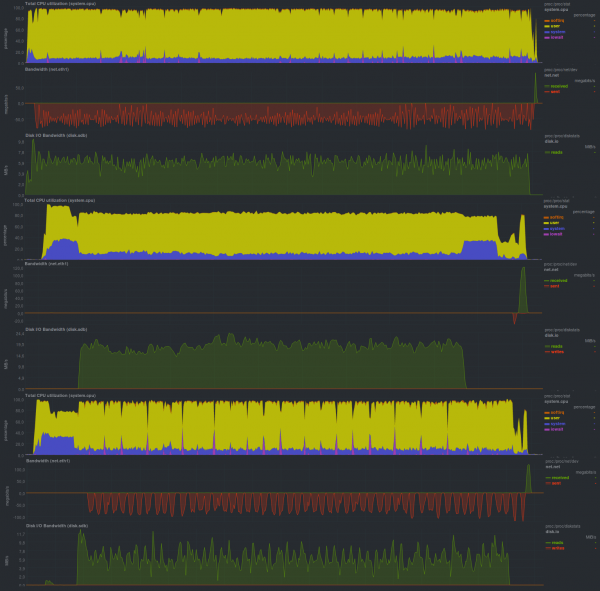Select 'system.cpu' label beside third CPU chart
This screenshot has width=600, height=591.
[554, 403]
